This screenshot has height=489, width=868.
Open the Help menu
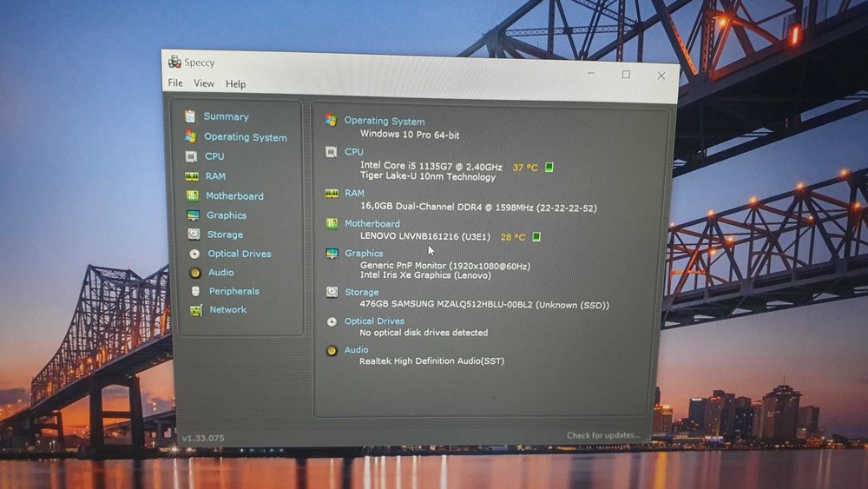click(x=235, y=84)
